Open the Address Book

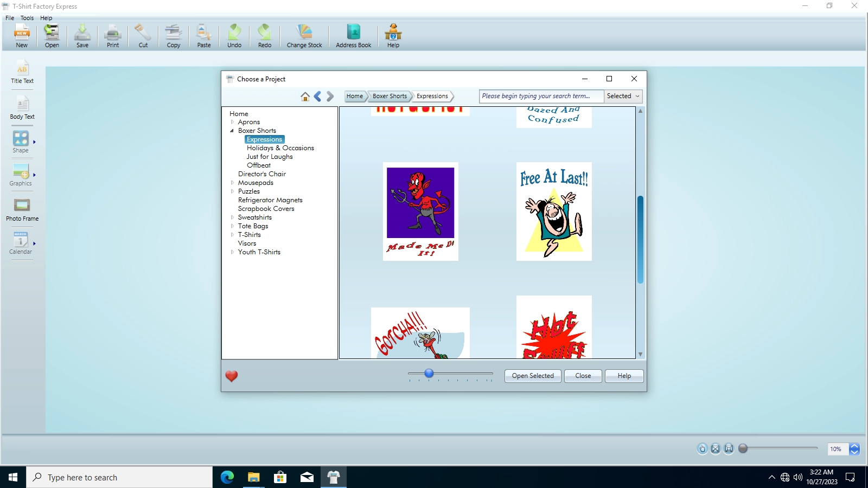click(354, 36)
